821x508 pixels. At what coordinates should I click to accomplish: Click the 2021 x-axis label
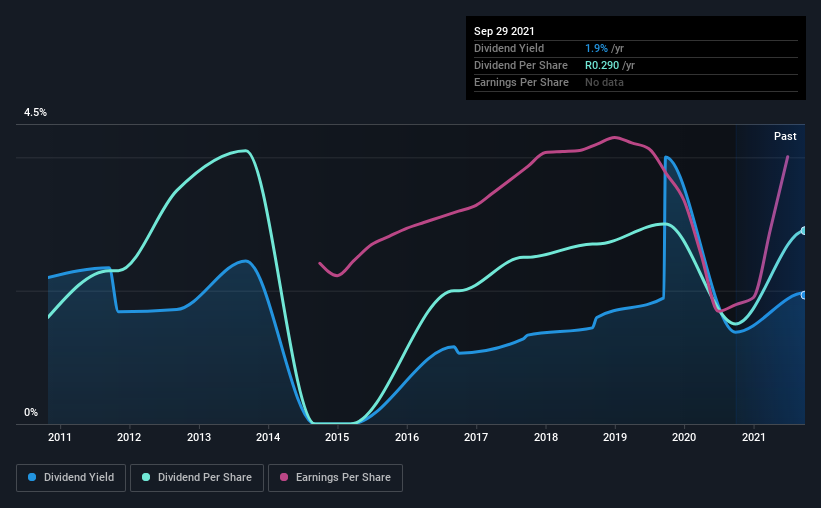753,437
